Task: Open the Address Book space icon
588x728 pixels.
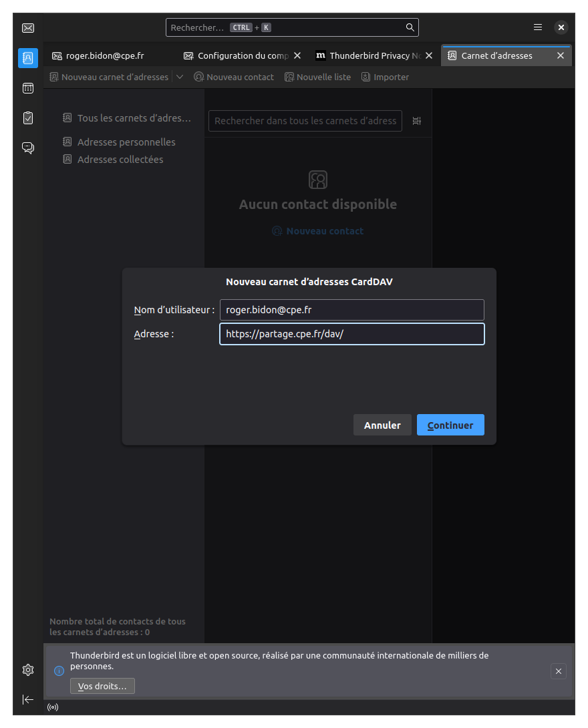Action: pos(28,58)
